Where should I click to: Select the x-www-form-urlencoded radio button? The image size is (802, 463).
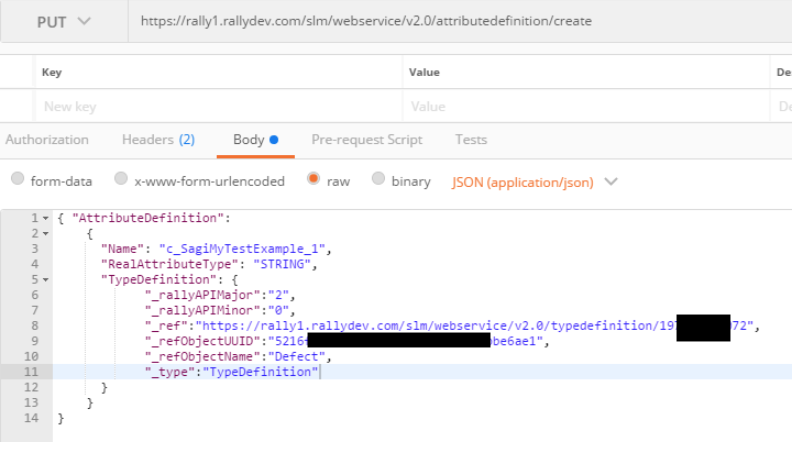coord(121,179)
